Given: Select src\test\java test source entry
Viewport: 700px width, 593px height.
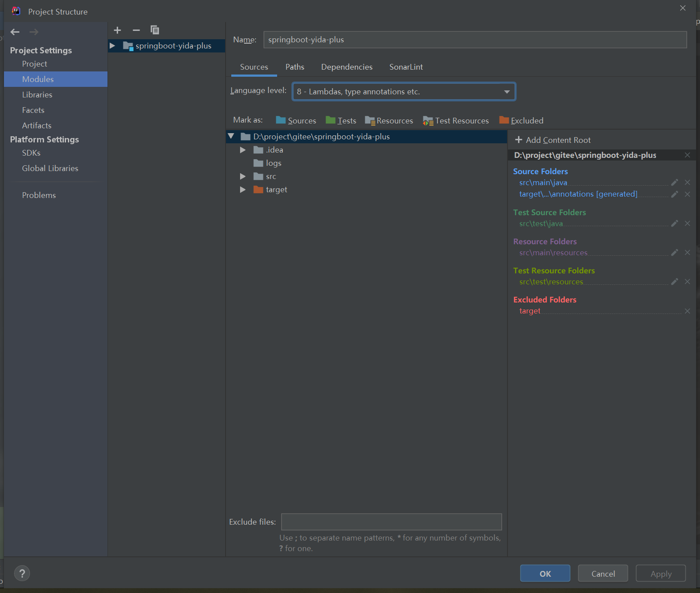Looking at the screenshot, I should (541, 224).
